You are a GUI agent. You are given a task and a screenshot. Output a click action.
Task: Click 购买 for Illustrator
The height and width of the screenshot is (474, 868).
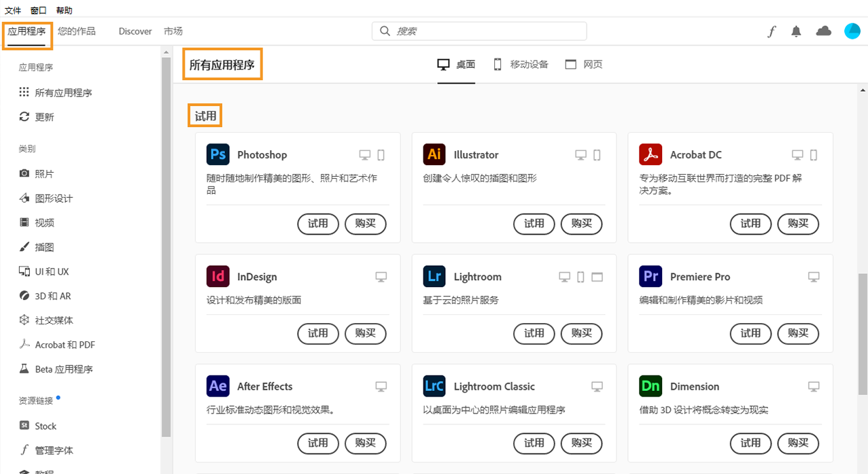tap(582, 224)
